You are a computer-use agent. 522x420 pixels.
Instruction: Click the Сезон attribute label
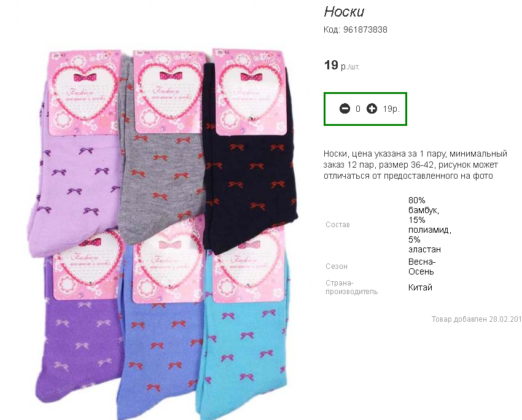point(337,266)
